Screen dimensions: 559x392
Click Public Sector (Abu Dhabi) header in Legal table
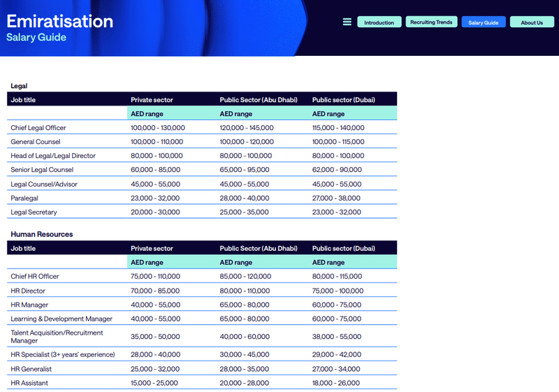[259, 100]
